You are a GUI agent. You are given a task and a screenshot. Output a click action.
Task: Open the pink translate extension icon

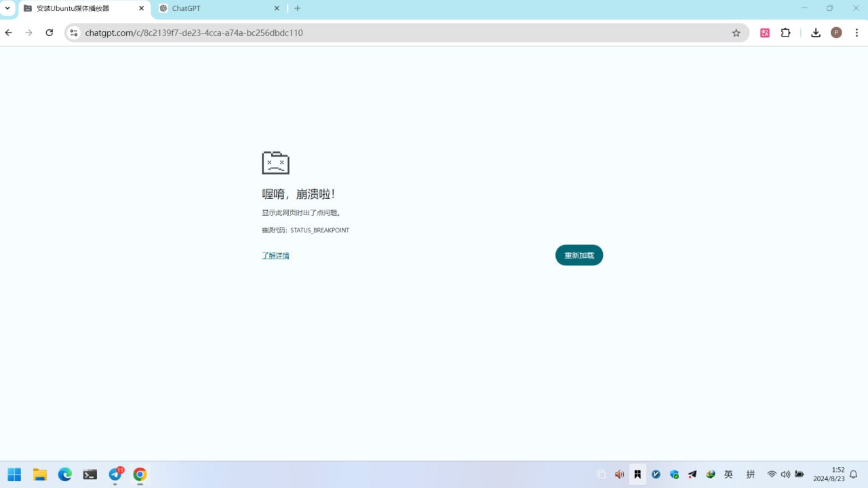(x=765, y=33)
